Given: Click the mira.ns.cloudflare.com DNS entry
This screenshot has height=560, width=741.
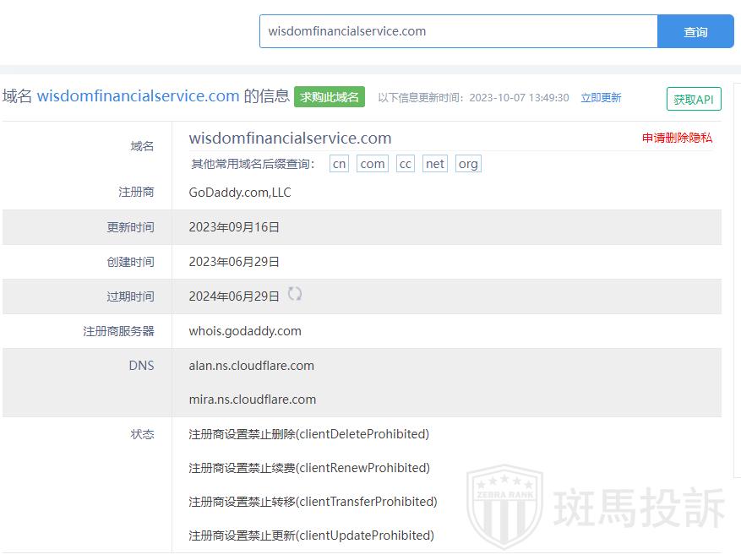Looking at the screenshot, I should point(252,400).
